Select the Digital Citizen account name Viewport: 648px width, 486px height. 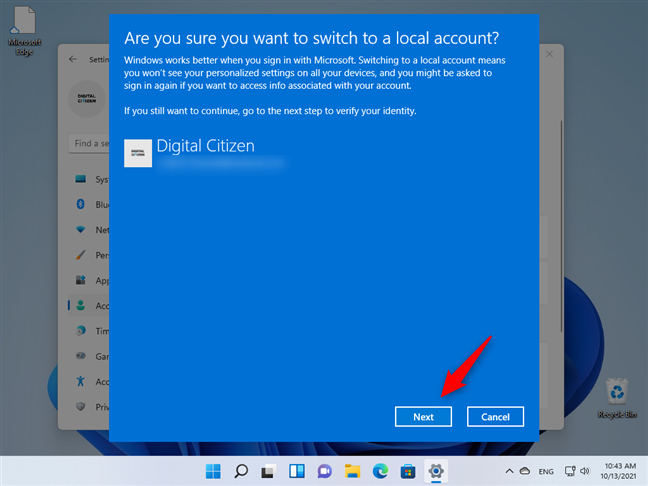pos(205,146)
